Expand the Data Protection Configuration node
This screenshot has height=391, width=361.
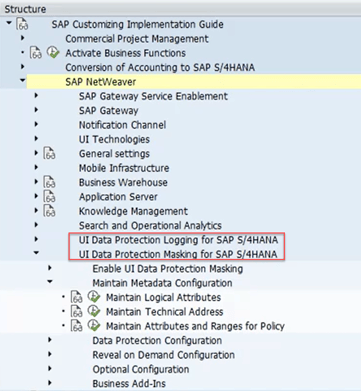(x=50, y=340)
